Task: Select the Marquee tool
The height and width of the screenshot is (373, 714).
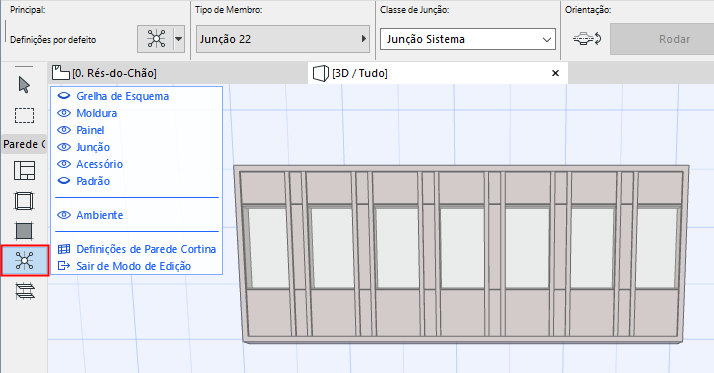Action: tap(24, 115)
